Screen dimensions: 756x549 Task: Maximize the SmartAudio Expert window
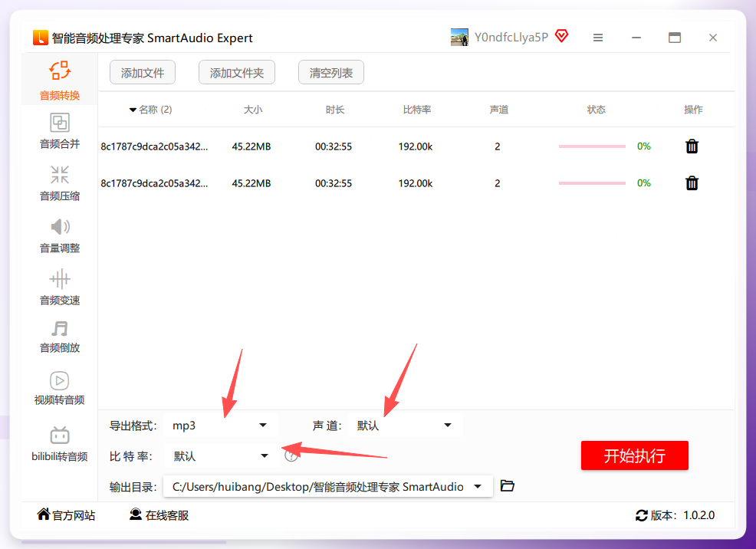tap(675, 38)
